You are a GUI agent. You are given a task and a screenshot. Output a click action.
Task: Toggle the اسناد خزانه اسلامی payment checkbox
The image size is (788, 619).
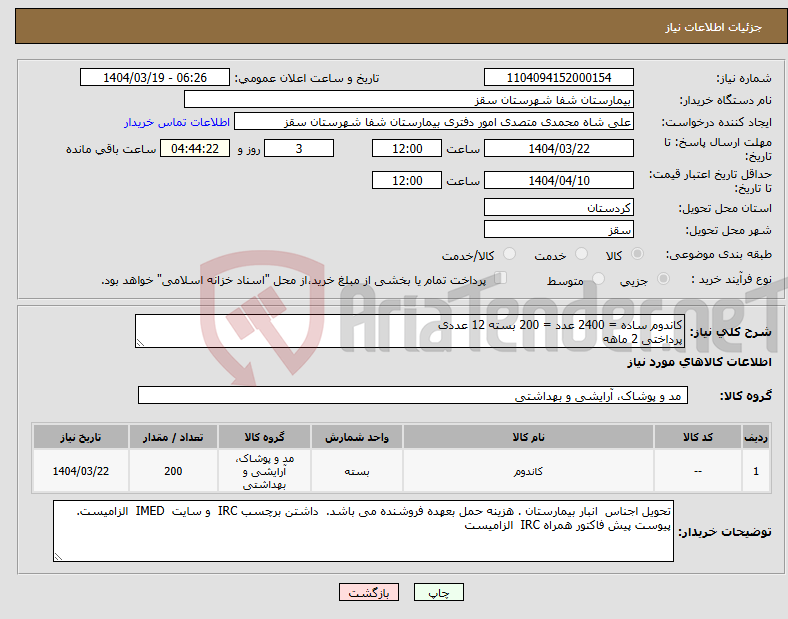coord(500,278)
